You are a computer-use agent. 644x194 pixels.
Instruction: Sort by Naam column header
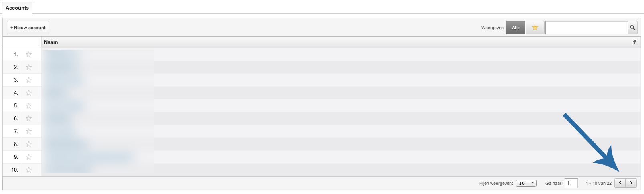(x=51, y=42)
